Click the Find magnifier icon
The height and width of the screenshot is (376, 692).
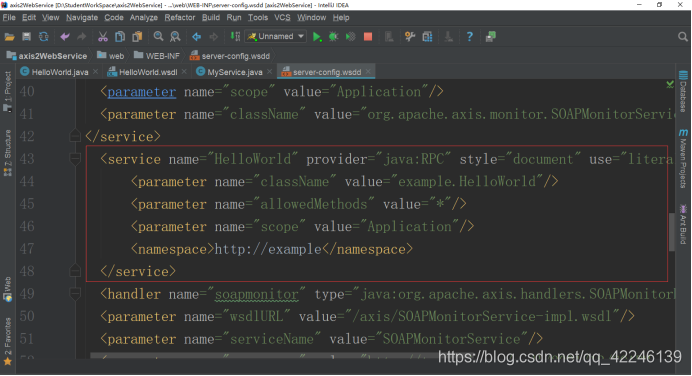(158, 37)
